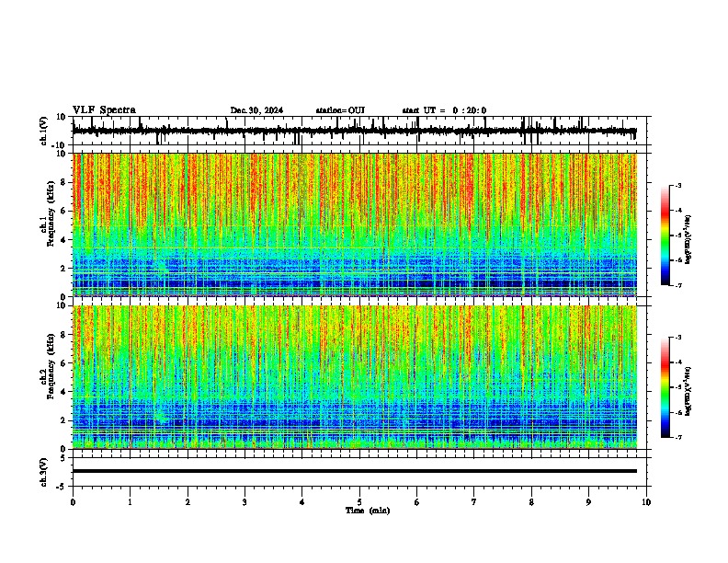Click the 'ch.2 Frequency (kHz)' axis label

[48, 366]
